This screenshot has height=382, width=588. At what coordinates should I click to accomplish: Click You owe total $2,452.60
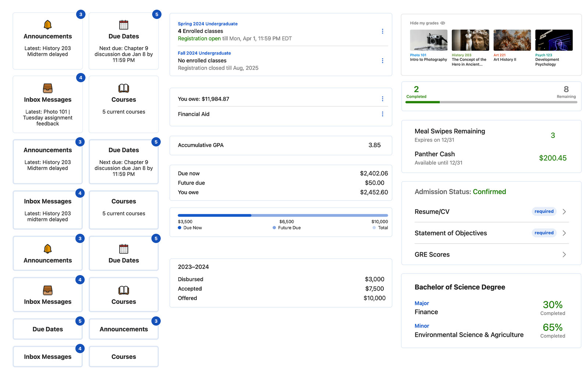coord(374,192)
